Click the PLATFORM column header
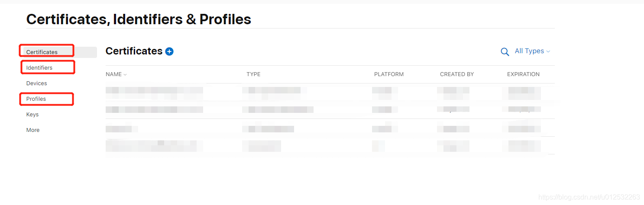The height and width of the screenshot is (205, 644). (x=388, y=74)
